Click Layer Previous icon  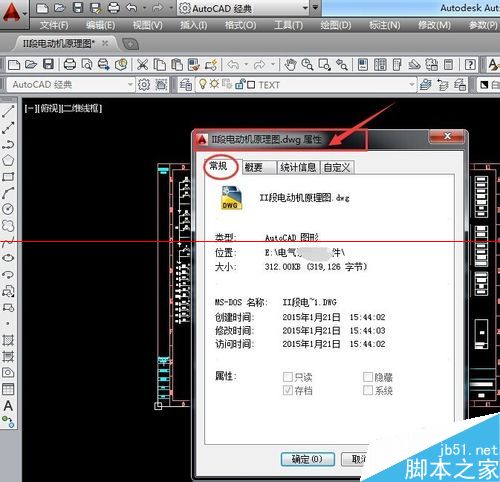(443, 85)
